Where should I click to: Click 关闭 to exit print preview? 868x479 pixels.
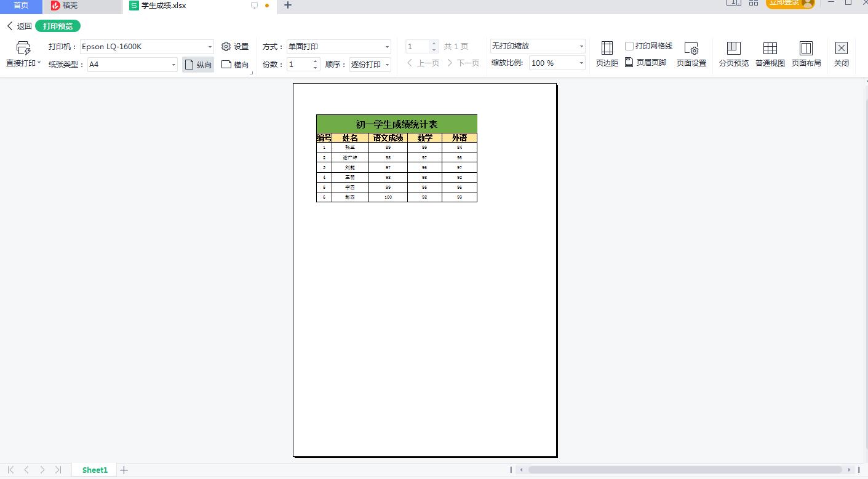coord(842,54)
